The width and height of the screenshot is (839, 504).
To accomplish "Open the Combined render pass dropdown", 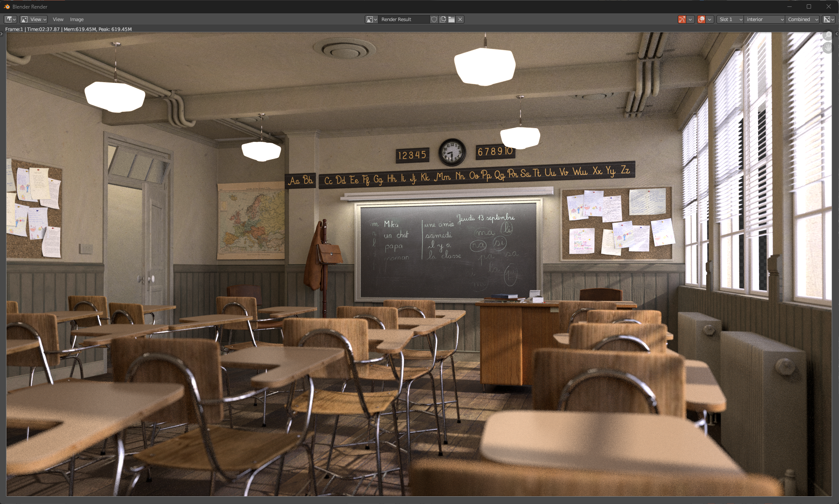I will (802, 19).
